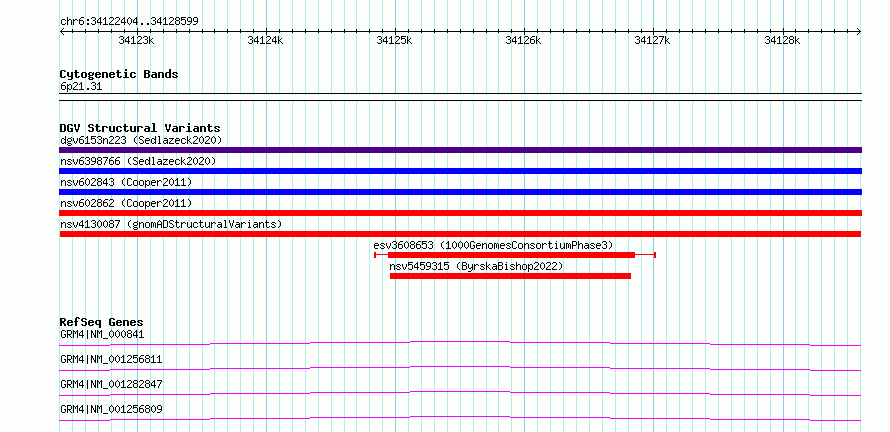Click the GRM4|NM_001256809 transcript label
This screenshot has width=890, height=432.
click(111, 409)
